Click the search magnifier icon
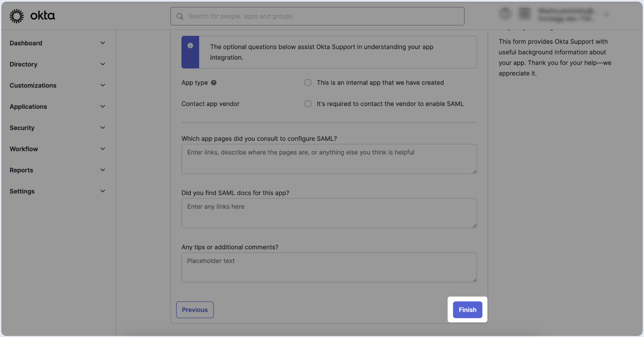The height and width of the screenshot is (337, 644). (x=180, y=16)
